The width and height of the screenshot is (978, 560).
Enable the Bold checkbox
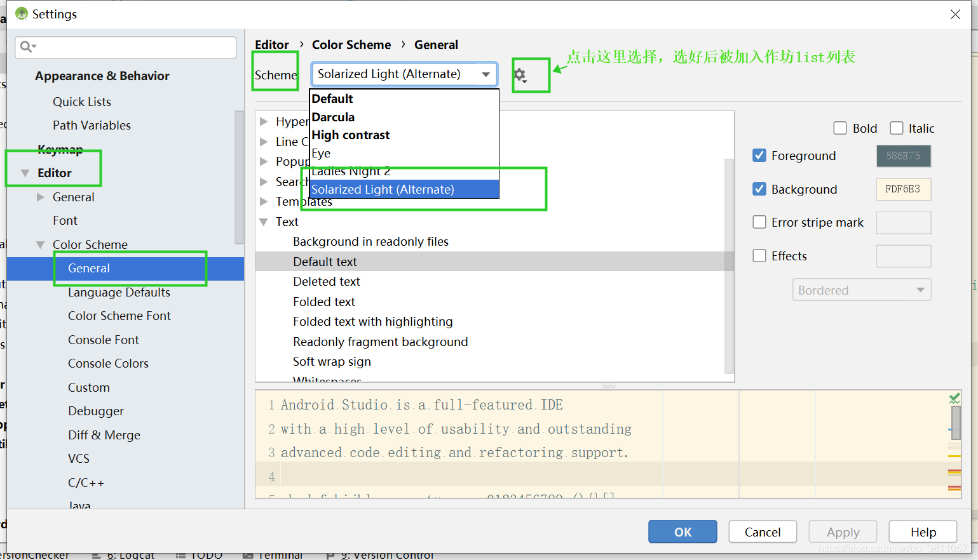(840, 128)
